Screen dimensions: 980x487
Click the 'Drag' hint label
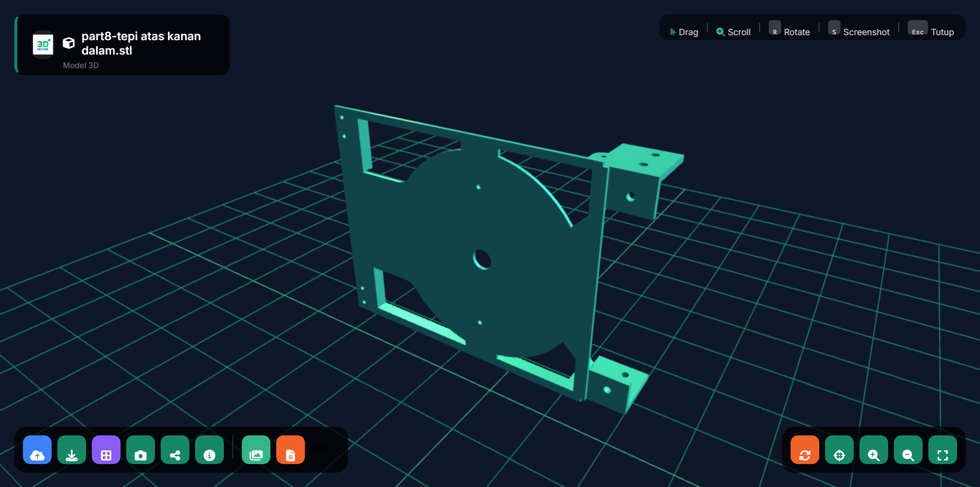pyautogui.click(x=688, y=32)
